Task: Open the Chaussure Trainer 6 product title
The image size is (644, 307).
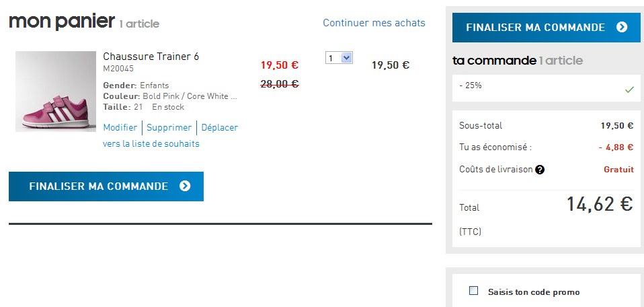Action: click(151, 57)
